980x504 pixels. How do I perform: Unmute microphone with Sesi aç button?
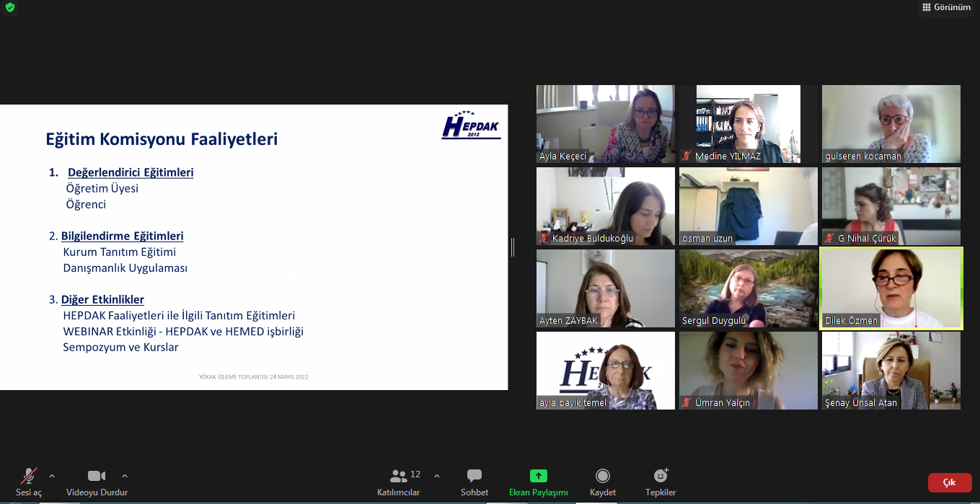tap(29, 481)
